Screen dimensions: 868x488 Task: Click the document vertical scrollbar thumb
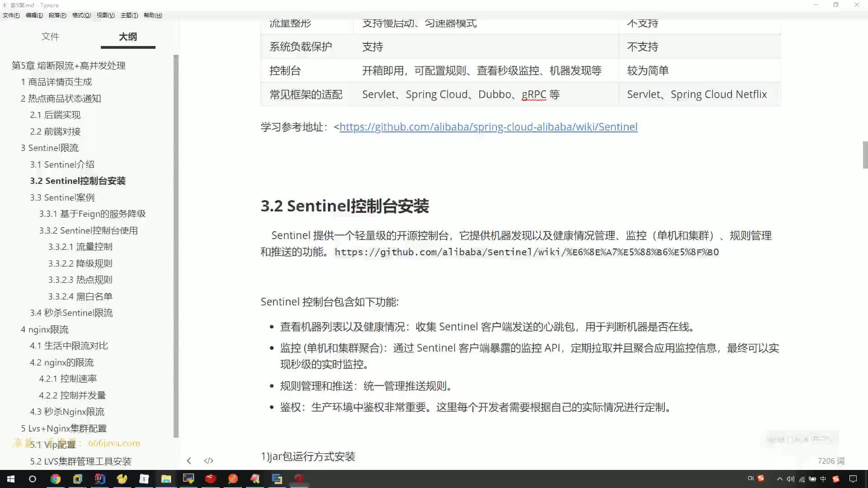[865, 155]
